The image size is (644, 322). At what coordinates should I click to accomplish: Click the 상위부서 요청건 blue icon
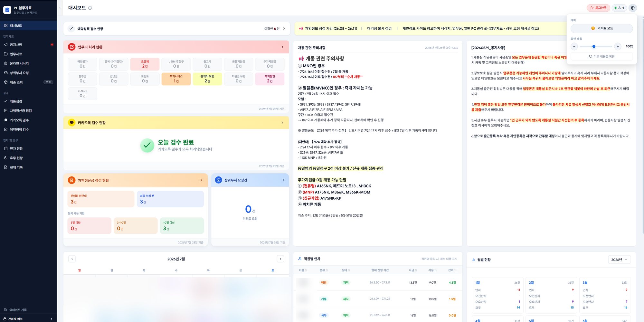coord(218,180)
